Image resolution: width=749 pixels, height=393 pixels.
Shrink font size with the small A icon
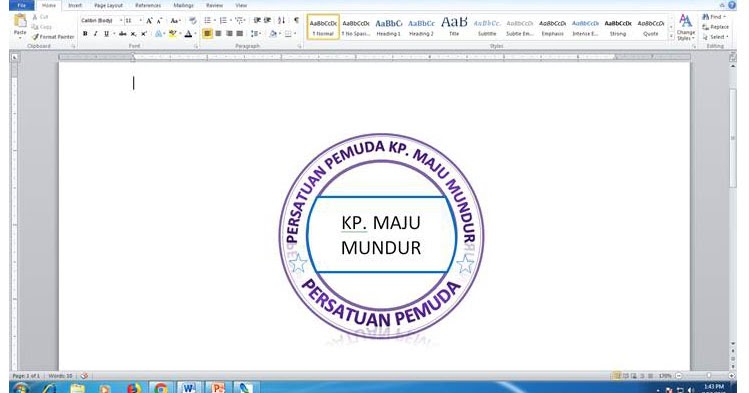click(x=160, y=21)
